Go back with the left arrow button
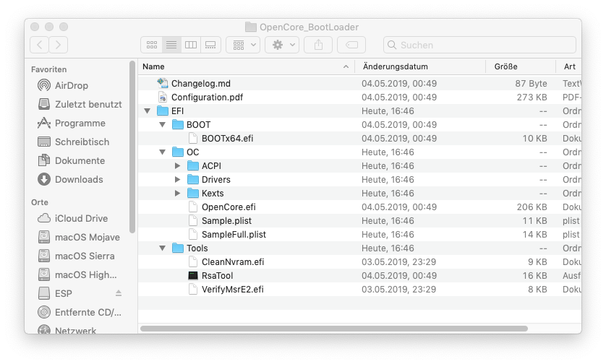This screenshot has width=606, height=364. coord(40,45)
